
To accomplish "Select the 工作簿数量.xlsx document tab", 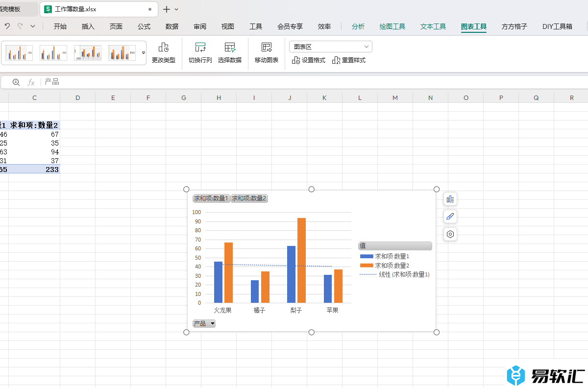I will [x=99, y=9].
